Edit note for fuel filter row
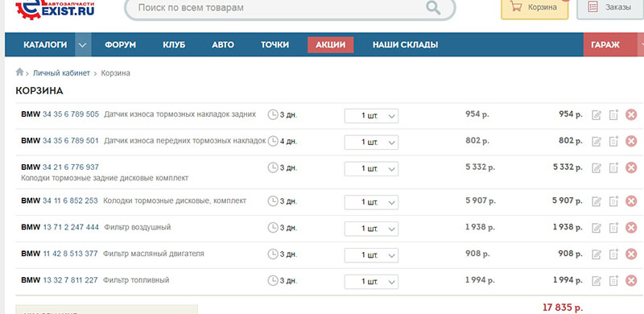 coord(597,281)
